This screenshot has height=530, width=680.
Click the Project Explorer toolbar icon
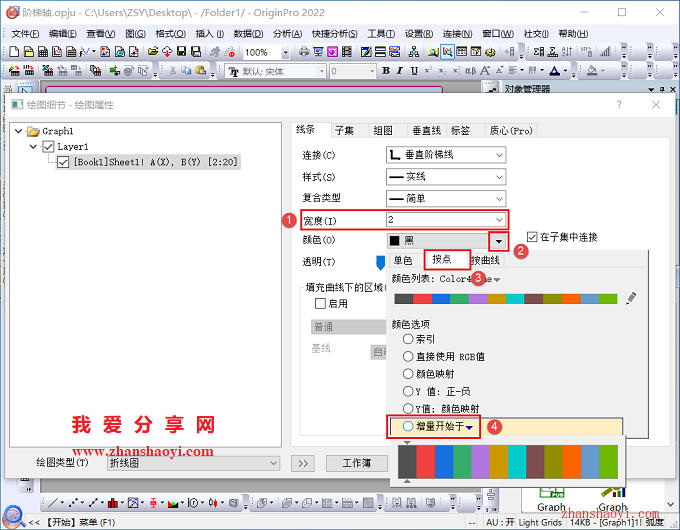click(433, 52)
